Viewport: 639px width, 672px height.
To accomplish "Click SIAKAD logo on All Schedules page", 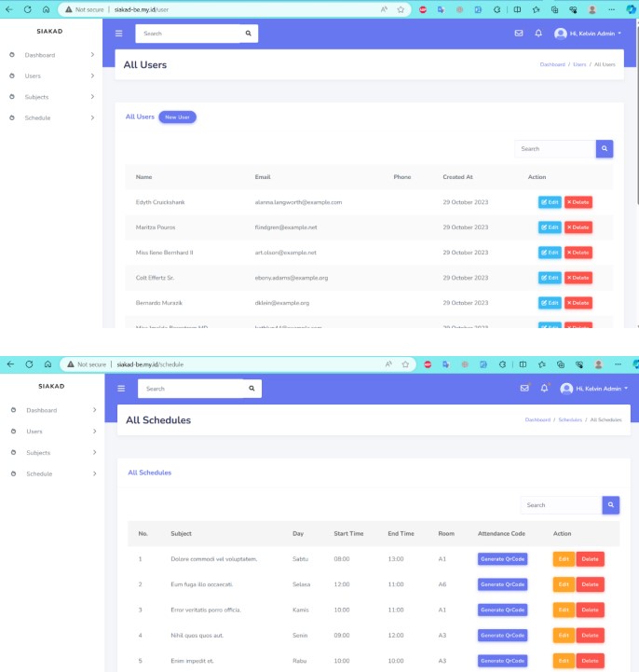I will [x=51, y=386].
